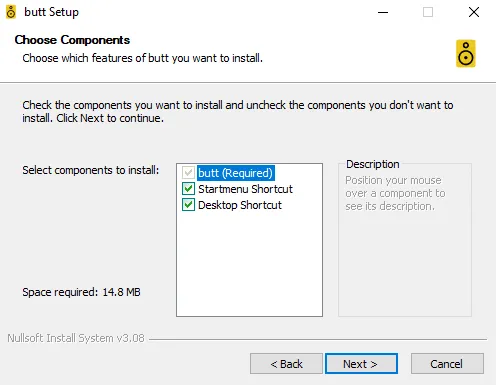Minimize the butt Setup window

click(383, 12)
